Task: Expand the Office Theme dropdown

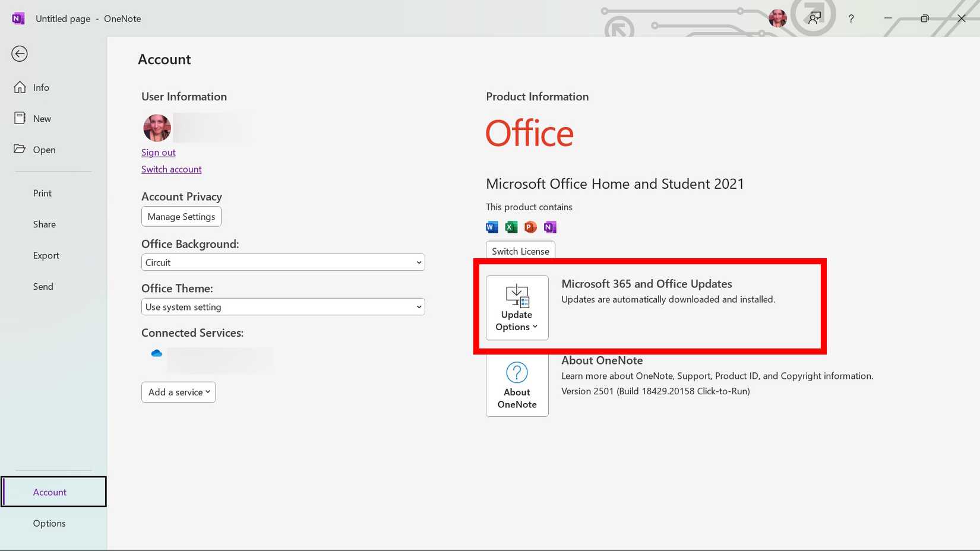Action: [x=283, y=307]
